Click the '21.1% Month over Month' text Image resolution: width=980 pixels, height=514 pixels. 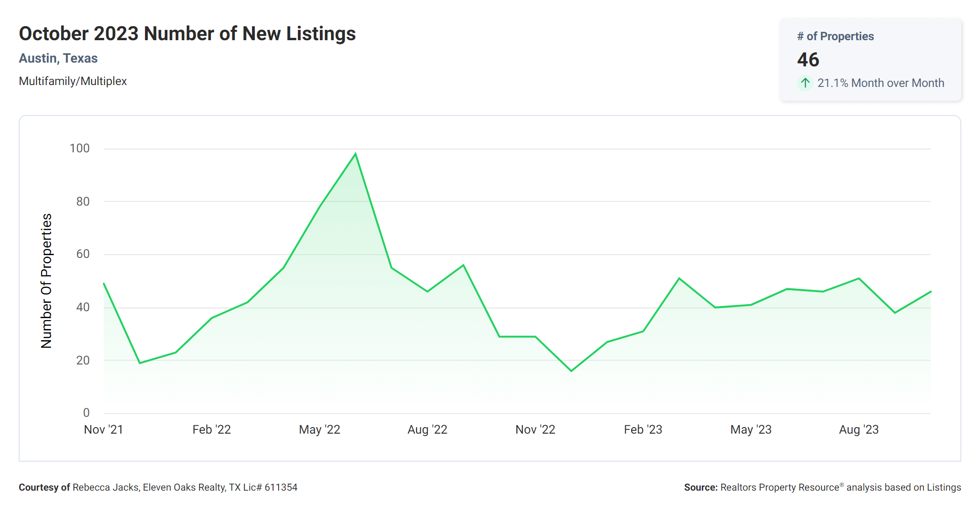click(x=880, y=83)
